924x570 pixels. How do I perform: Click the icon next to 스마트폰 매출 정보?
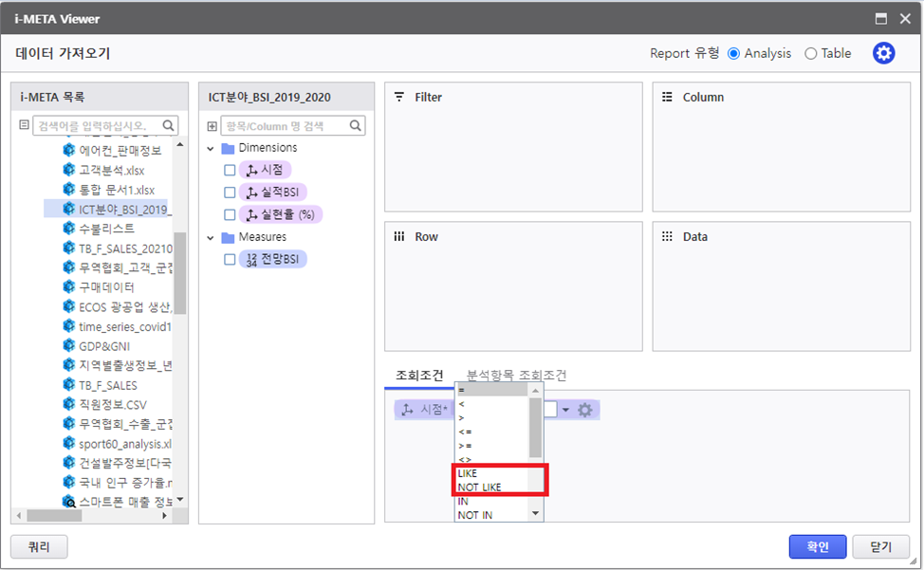[68, 501]
